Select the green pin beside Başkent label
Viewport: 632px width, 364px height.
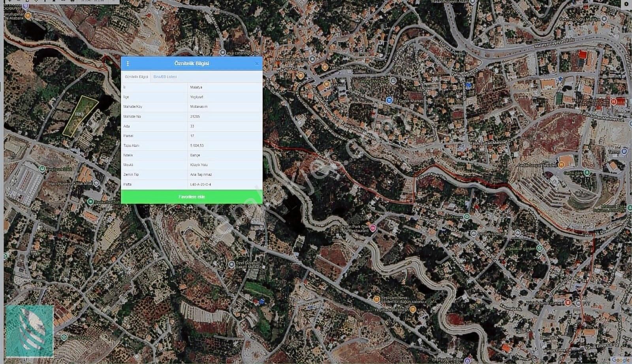point(90,202)
